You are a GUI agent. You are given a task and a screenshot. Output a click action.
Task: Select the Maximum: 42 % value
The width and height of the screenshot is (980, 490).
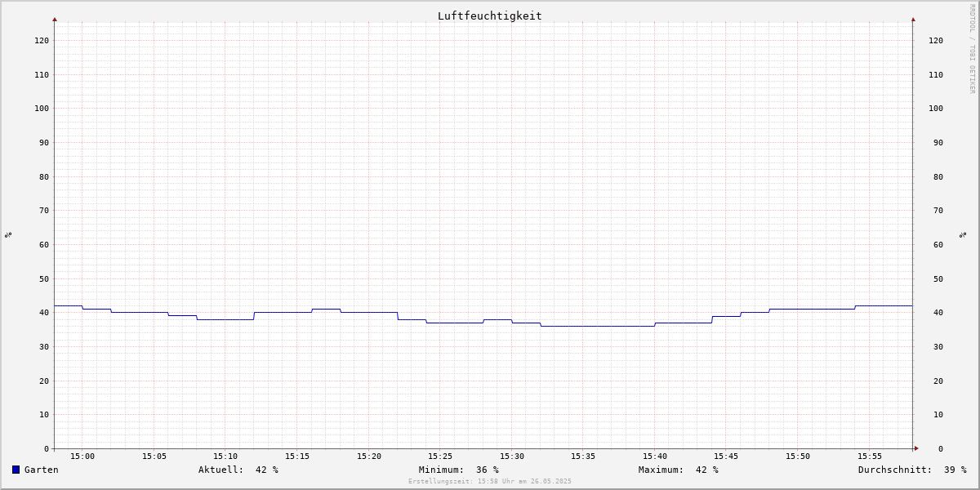pyautogui.click(x=679, y=470)
